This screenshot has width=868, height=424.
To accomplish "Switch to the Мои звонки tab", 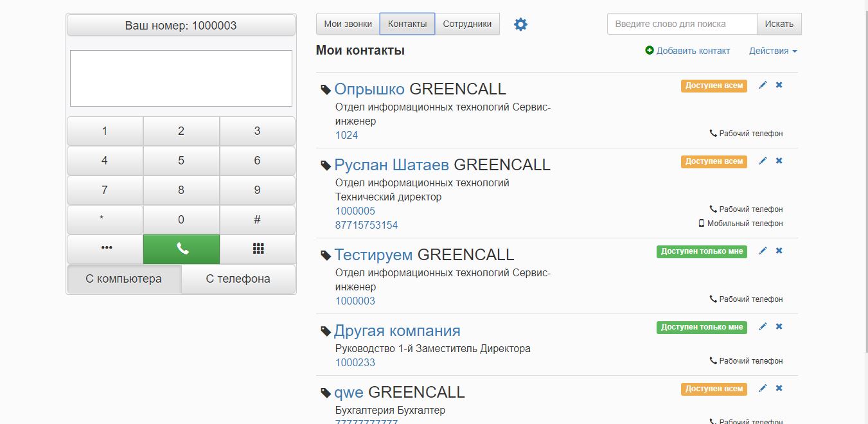I will [348, 24].
